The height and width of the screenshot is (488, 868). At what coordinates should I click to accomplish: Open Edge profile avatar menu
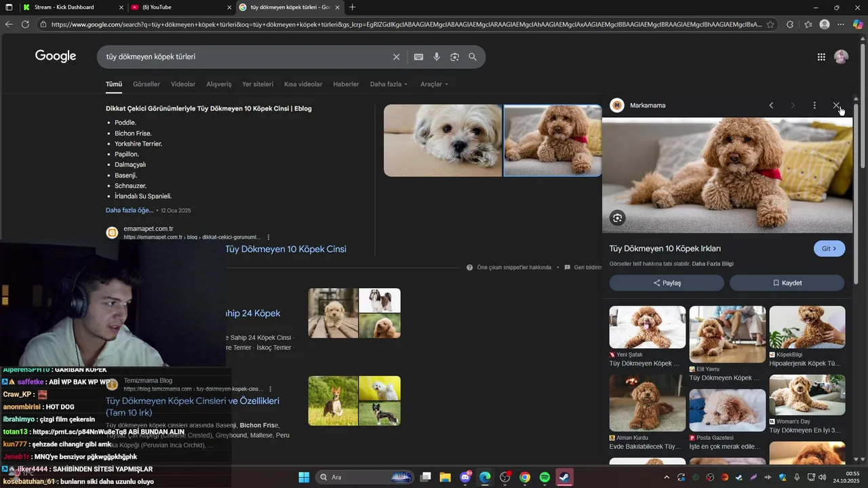coord(825,24)
